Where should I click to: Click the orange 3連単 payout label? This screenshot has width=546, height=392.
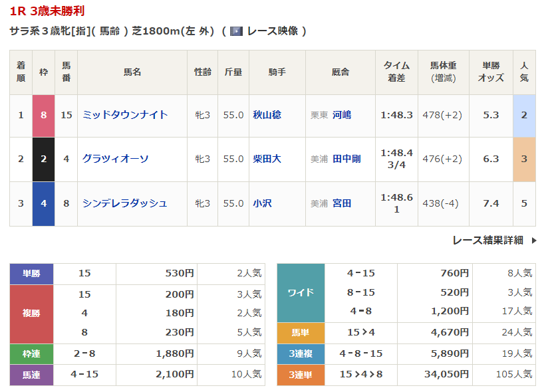click(301, 375)
